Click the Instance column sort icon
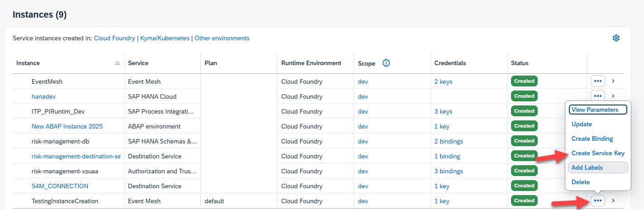This screenshot has width=644, height=210. (x=118, y=63)
